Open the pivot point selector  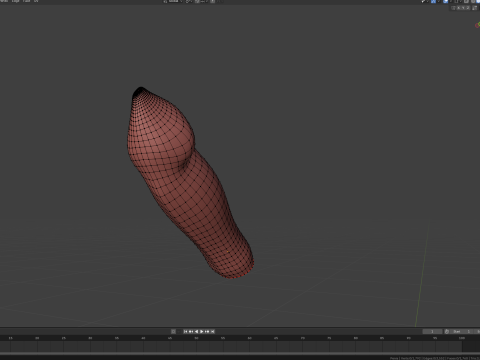click(x=189, y=1)
